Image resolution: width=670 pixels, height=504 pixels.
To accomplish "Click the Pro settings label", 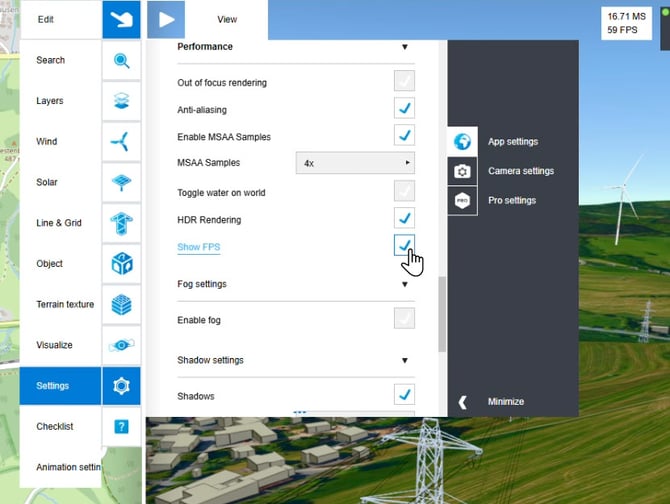I will tap(512, 200).
